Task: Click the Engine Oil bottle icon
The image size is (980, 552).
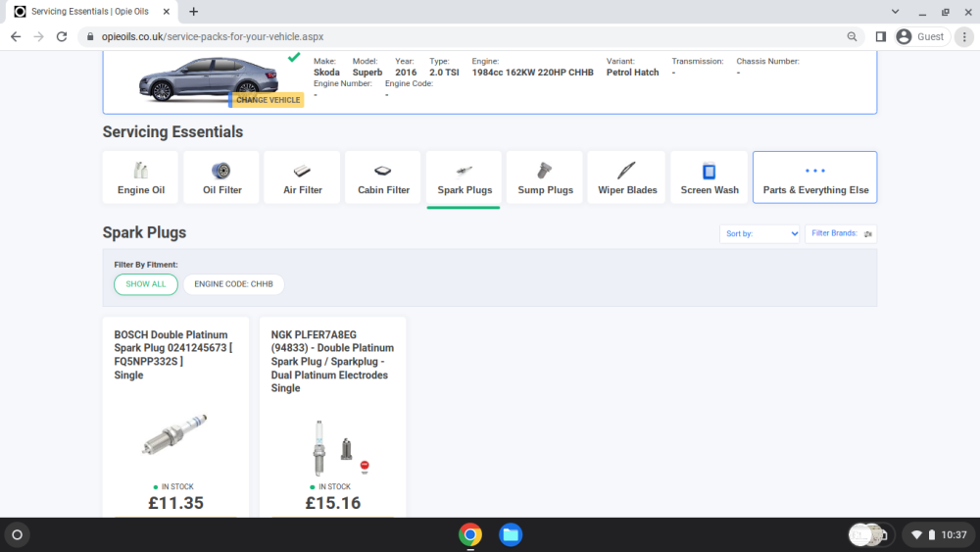Action: tap(140, 170)
